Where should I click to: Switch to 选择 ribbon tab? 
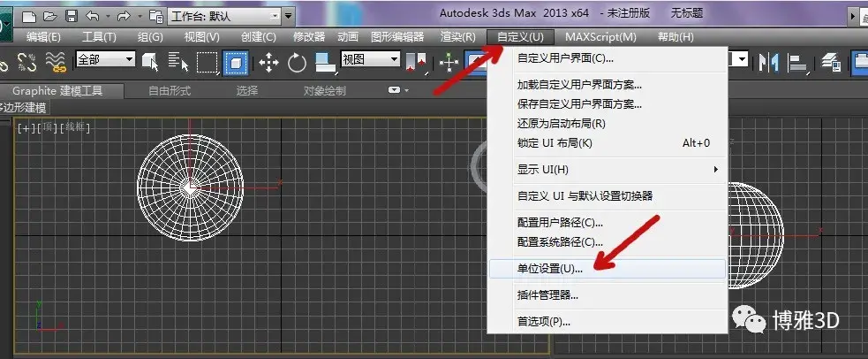[247, 91]
